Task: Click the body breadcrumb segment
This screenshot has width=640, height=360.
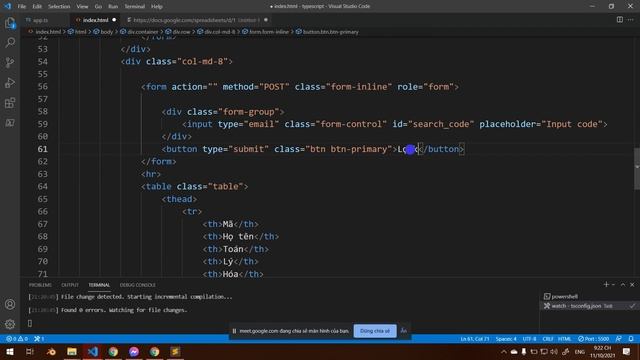Action: tap(106, 32)
